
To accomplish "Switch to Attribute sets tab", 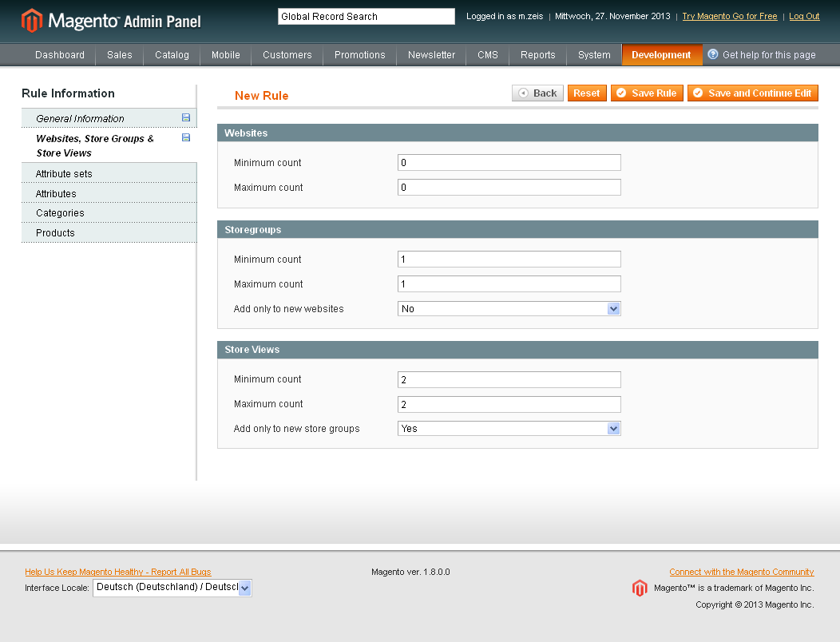I will point(109,173).
